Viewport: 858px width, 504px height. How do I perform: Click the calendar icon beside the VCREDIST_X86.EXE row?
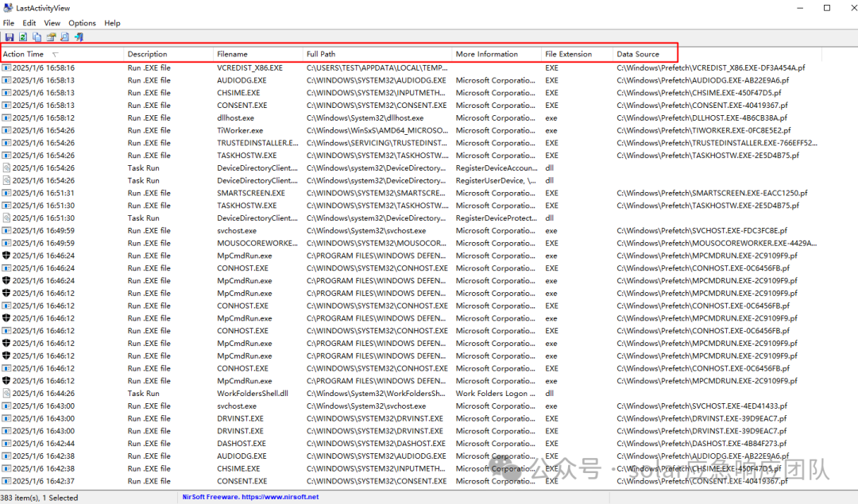(x=6, y=67)
